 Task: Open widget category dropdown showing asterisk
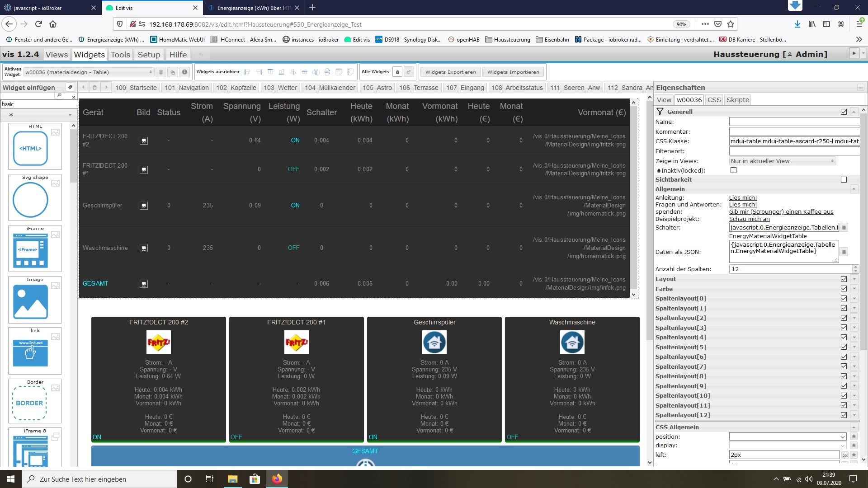pos(38,115)
